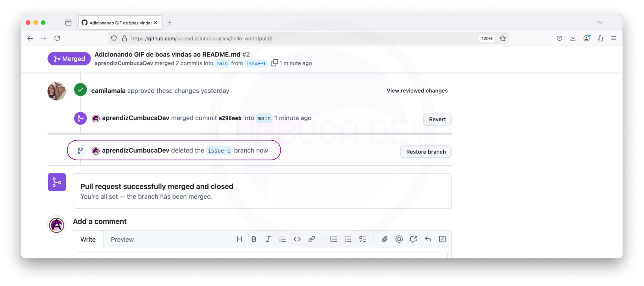Toggle bold text in comment toolbar
This screenshot has height=286, width=644.
click(x=254, y=239)
